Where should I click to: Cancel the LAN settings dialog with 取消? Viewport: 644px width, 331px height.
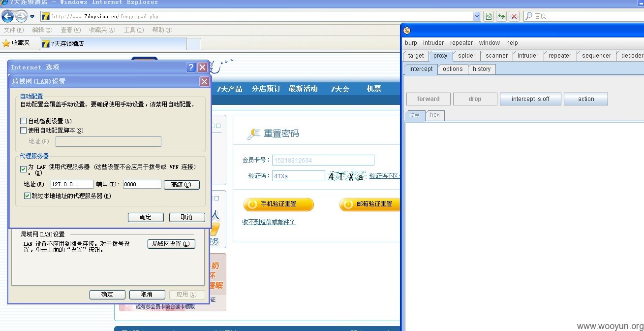(187, 217)
